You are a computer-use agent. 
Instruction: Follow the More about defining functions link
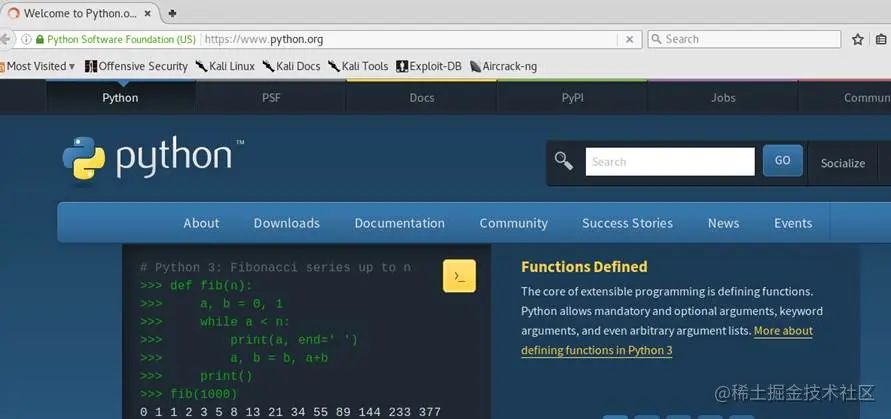pos(667,341)
